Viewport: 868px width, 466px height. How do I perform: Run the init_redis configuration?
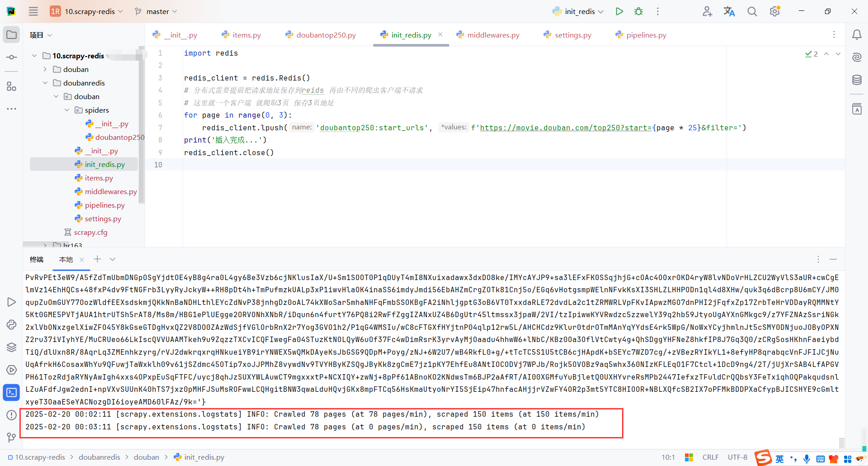coord(619,11)
